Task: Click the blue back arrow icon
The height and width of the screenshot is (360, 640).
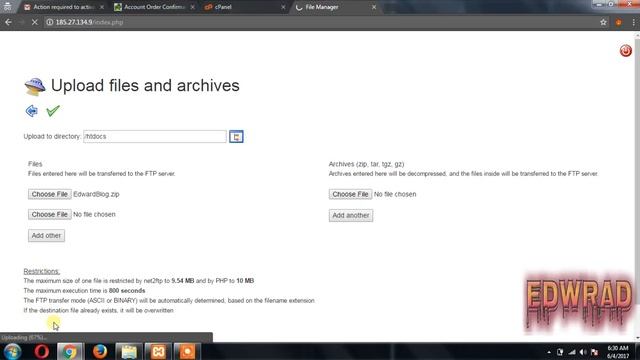Action: (31, 111)
